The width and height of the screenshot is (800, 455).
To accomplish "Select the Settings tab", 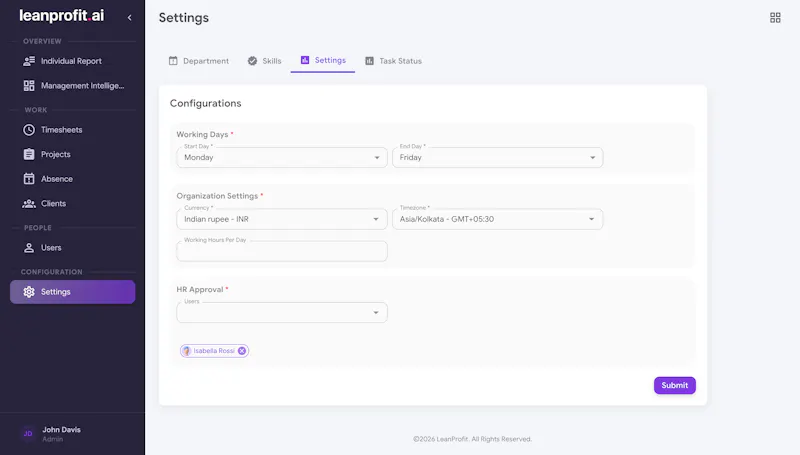I will pyautogui.click(x=323, y=60).
